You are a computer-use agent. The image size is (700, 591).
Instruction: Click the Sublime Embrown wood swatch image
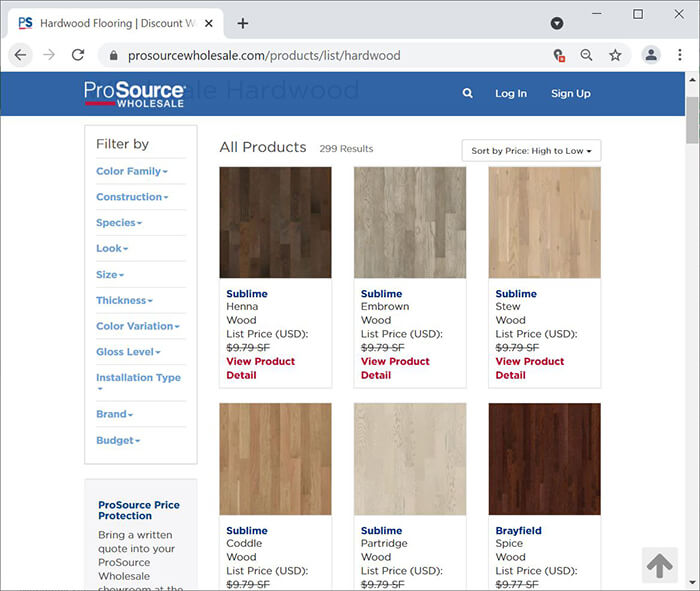410,222
